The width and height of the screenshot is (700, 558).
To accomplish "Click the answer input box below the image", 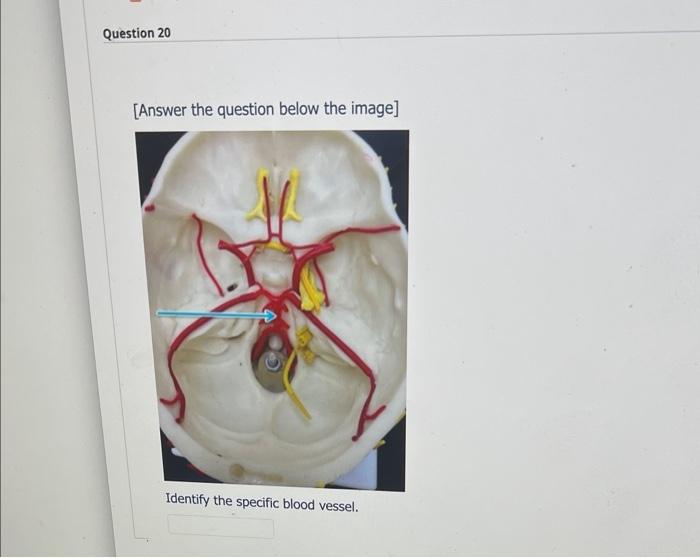I will [x=221, y=526].
